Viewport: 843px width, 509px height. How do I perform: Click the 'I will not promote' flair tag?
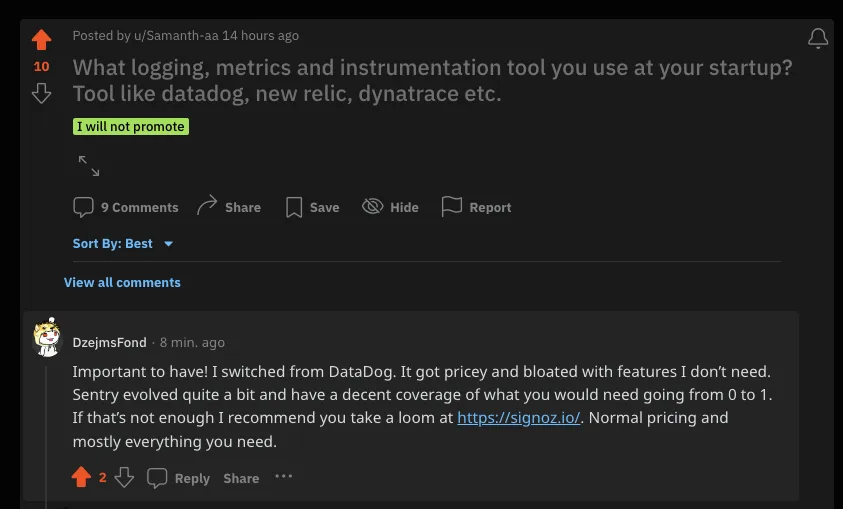tap(131, 126)
